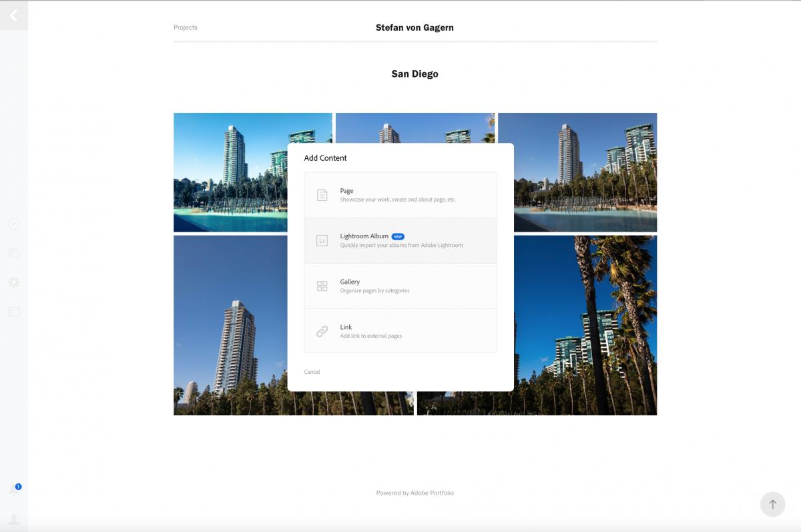
Task: Cancel the Add Content dialog
Action: (312, 372)
